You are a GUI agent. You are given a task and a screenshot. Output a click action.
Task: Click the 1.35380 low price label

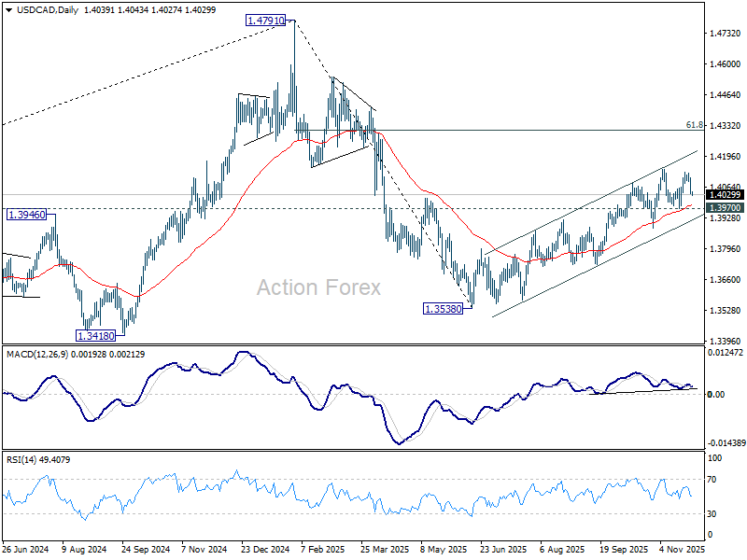[x=443, y=309]
